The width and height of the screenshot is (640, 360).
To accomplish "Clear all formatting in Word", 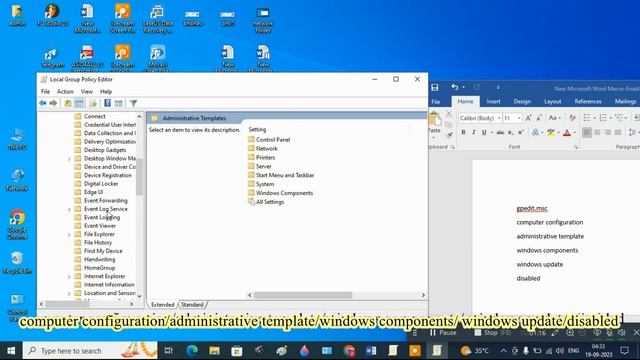I will pos(572,118).
